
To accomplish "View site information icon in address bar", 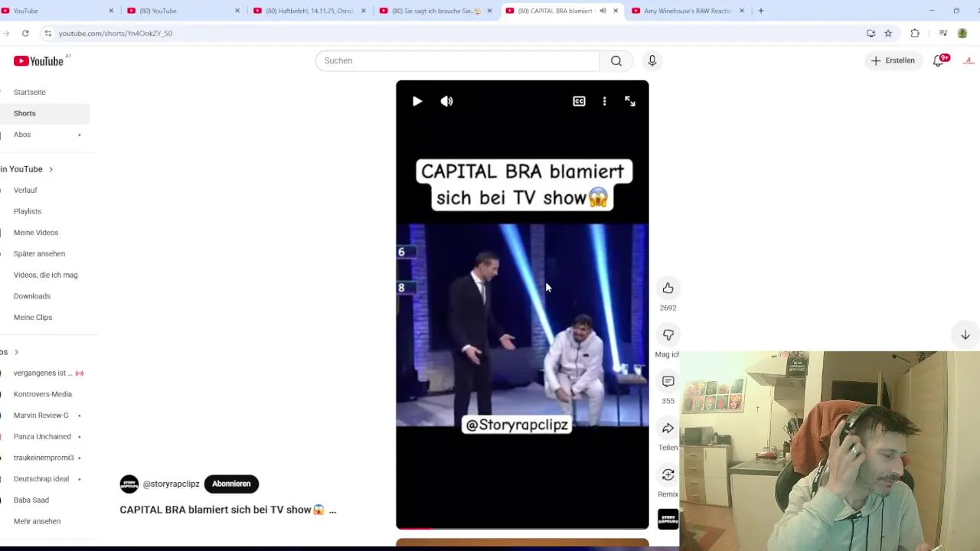I will coord(47,34).
